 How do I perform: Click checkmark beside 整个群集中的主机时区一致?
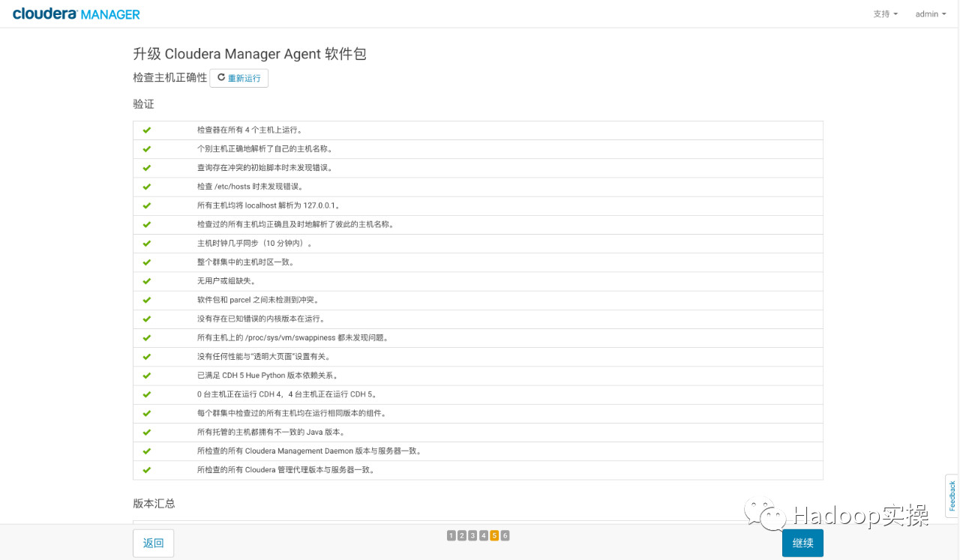click(x=147, y=262)
